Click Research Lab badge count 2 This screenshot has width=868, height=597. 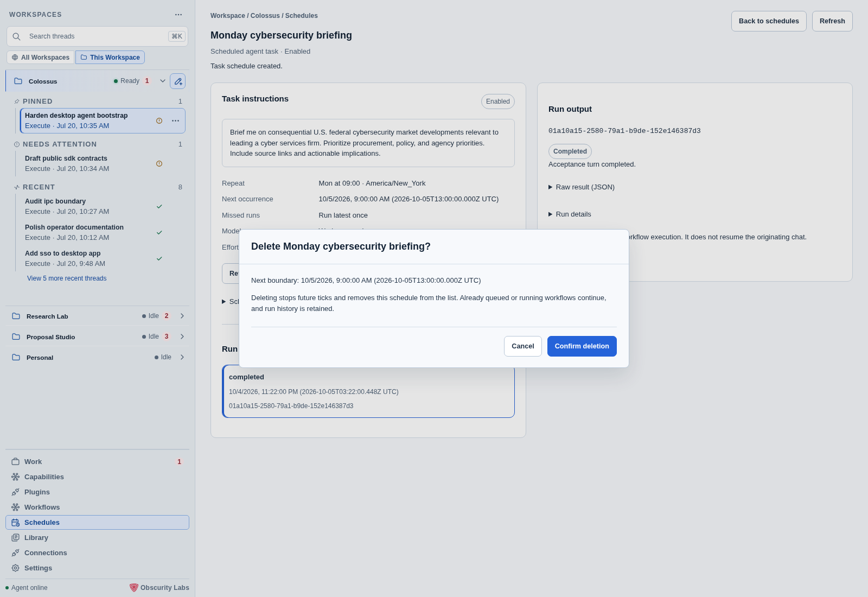point(167,316)
